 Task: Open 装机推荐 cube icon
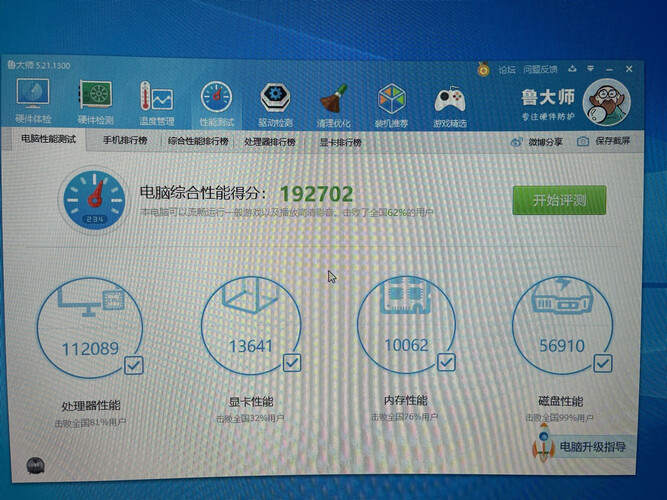pos(392,99)
